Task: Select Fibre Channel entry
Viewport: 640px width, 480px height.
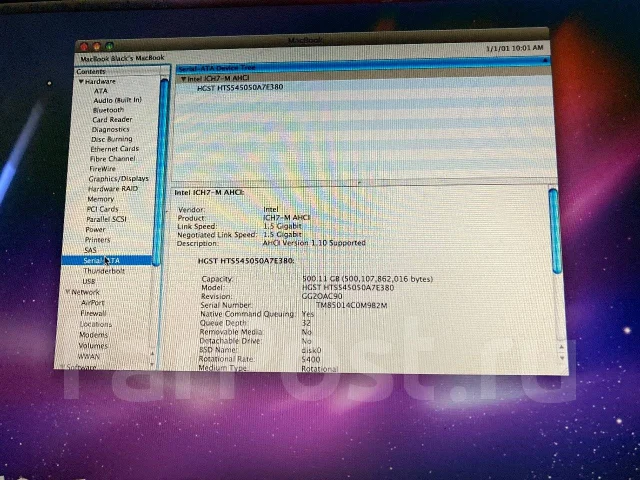Action: click(112, 159)
